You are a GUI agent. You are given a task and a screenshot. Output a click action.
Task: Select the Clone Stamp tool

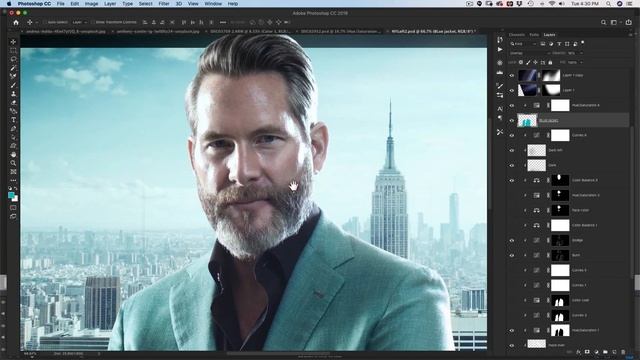[x=13, y=94]
